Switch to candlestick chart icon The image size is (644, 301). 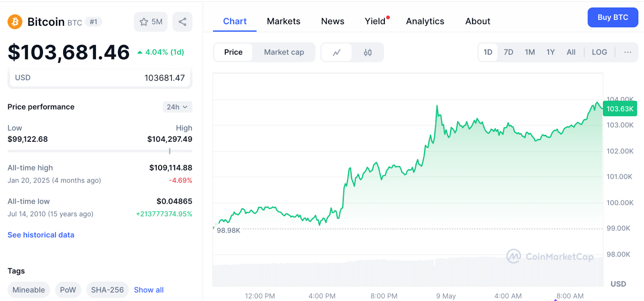(367, 52)
